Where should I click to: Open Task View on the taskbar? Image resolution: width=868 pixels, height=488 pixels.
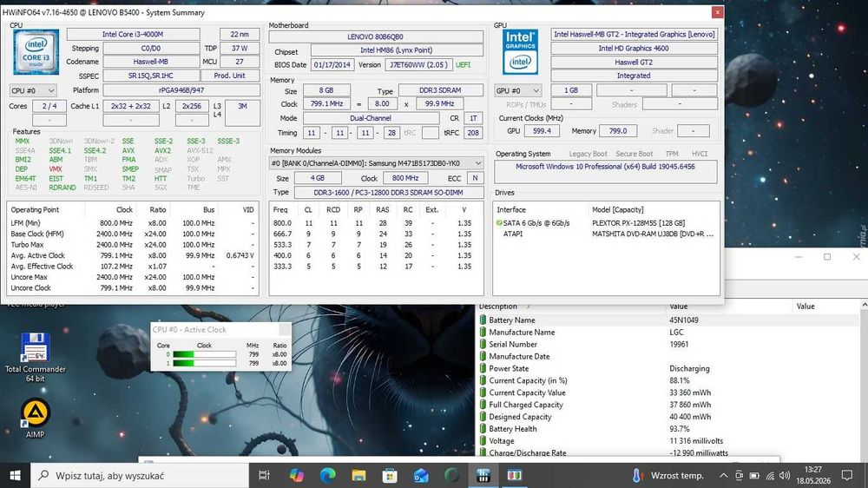coord(264,475)
